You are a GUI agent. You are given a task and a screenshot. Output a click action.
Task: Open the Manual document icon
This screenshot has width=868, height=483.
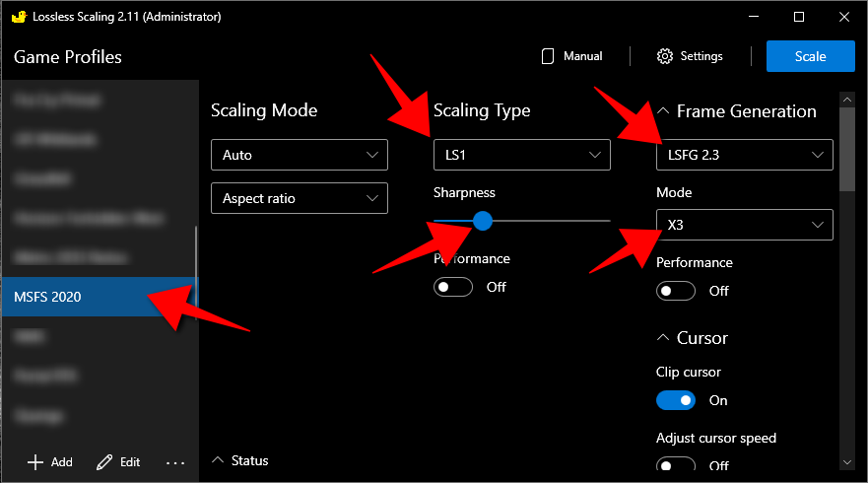click(548, 56)
